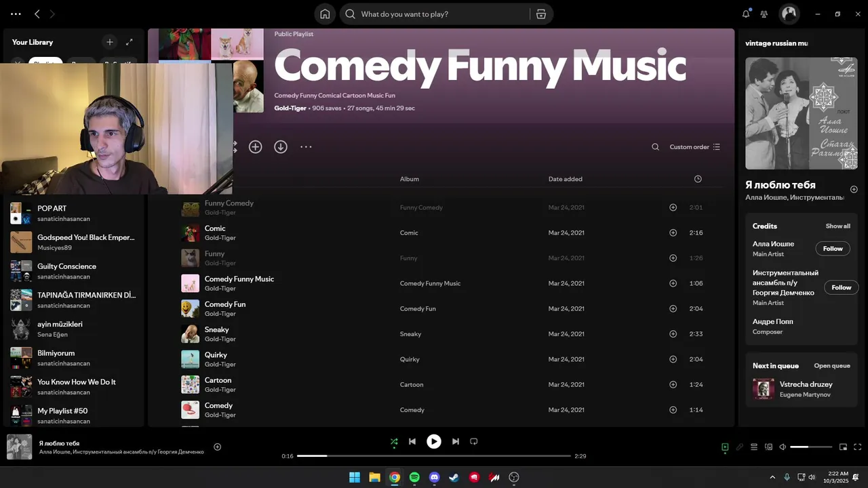Navigate back with the left arrow
This screenshot has height=488, width=868.
tap(37, 14)
